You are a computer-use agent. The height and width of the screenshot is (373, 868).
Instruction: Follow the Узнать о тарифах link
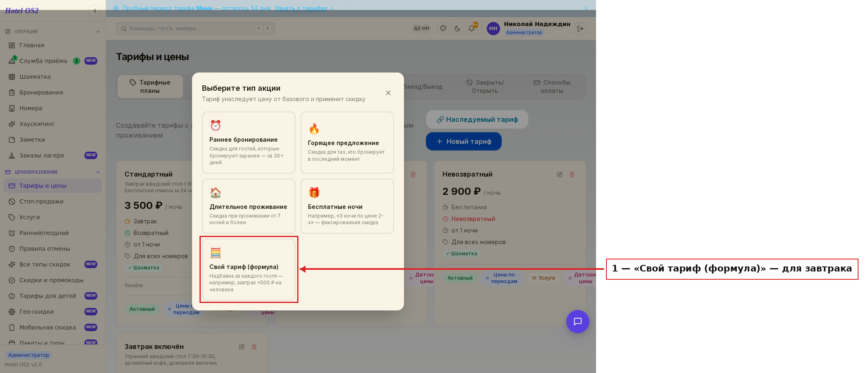pyautogui.click(x=301, y=8)
